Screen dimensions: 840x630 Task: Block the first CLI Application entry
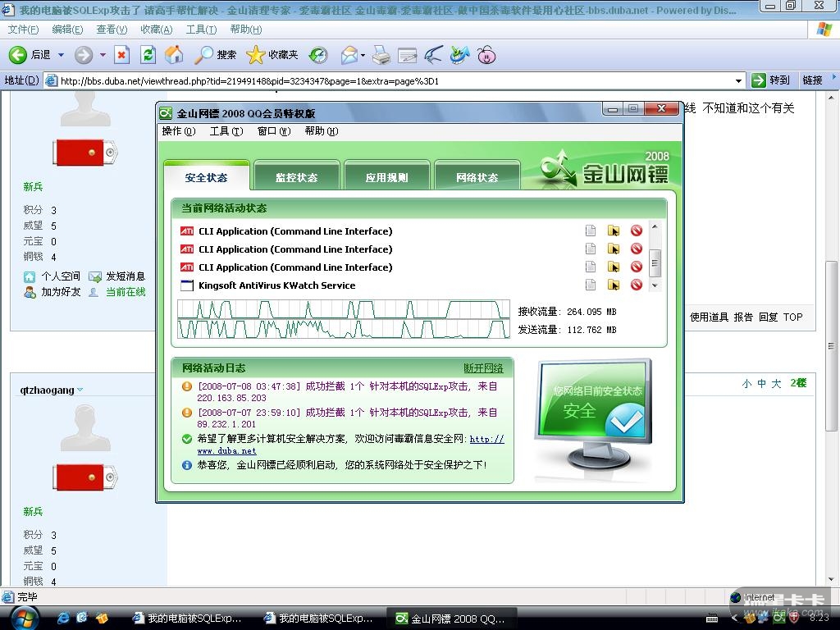(x=637, y=231)
